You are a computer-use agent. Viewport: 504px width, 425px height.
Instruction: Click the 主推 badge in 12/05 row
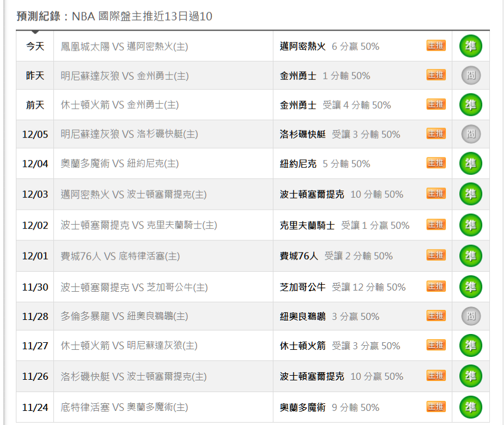pos(436,133)
